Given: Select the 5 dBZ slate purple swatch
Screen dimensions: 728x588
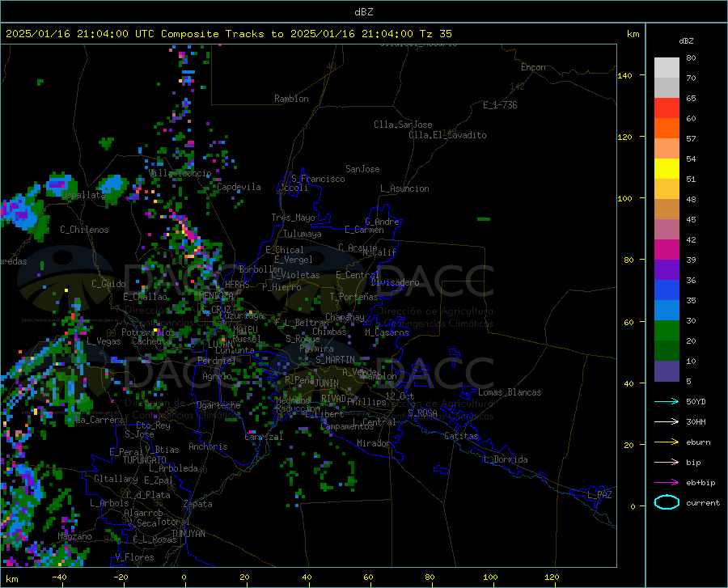Looking at the screenshot, I should pos(667,371).
